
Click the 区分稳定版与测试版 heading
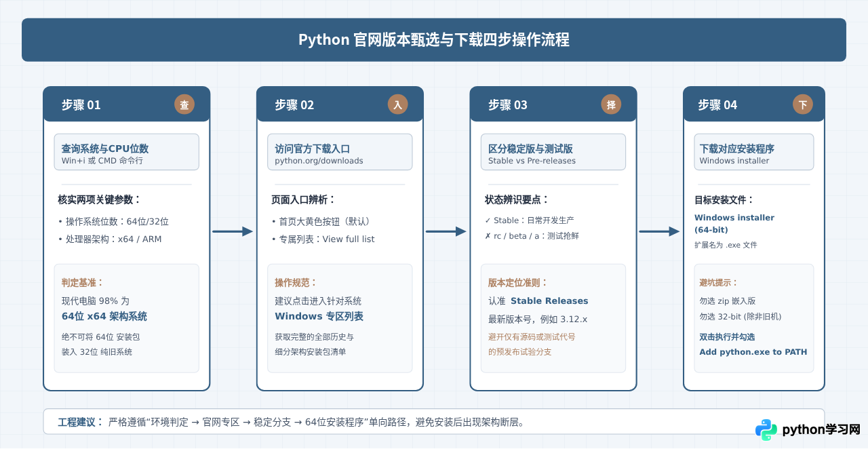coord(531,149)
